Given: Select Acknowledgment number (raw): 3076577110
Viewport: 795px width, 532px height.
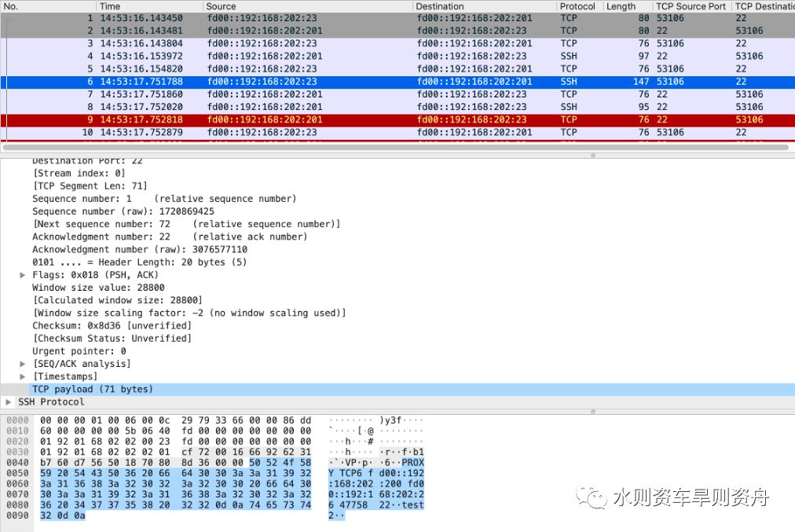Looking at the screenshot, I should coord(140,250).
